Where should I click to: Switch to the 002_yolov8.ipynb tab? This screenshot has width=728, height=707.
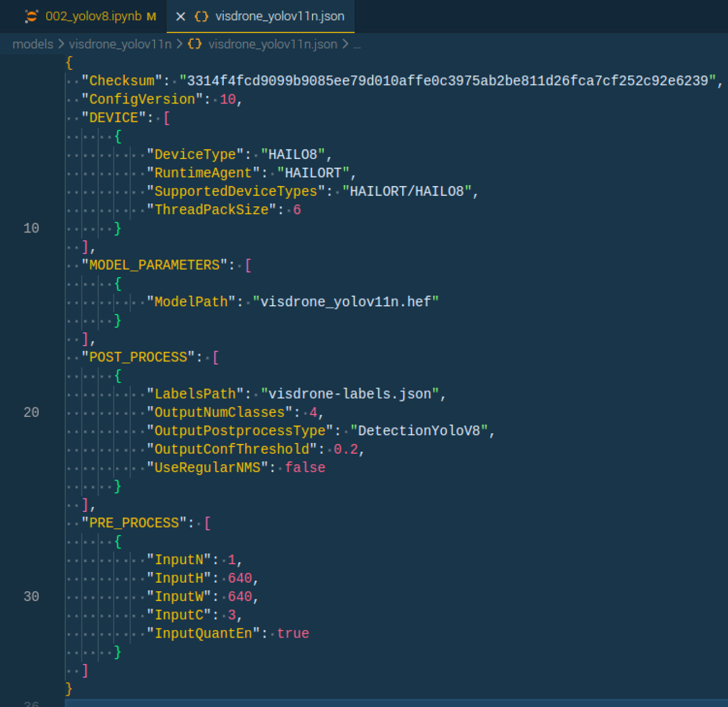pos(93,16)
